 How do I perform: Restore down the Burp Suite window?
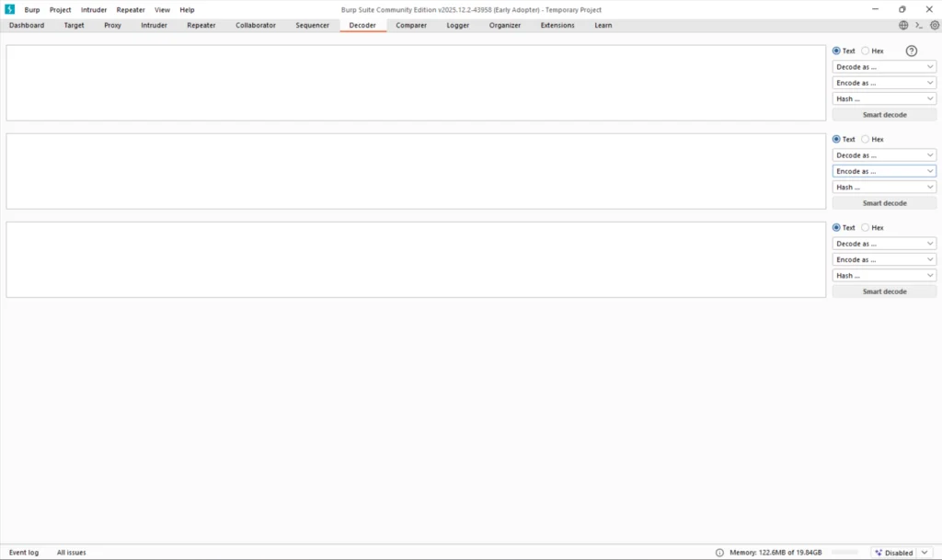[x=902, y=9]
